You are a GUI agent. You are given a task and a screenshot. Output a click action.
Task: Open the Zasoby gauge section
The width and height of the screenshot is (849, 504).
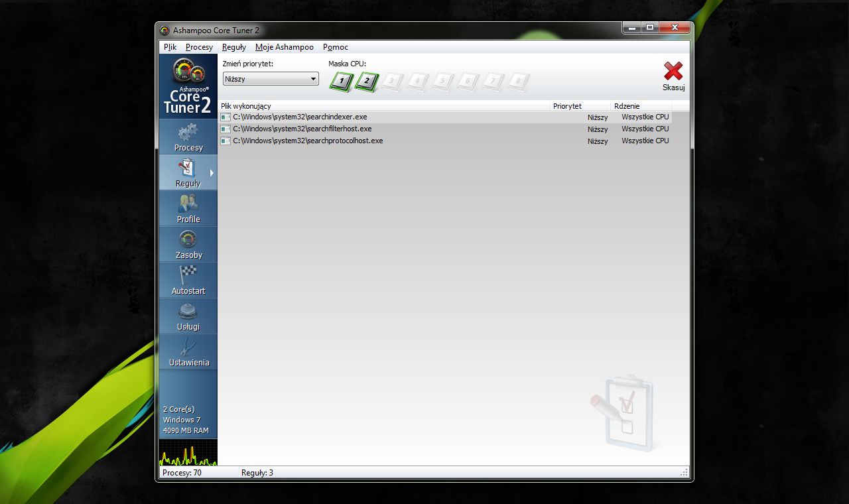[x=188, y=244]
